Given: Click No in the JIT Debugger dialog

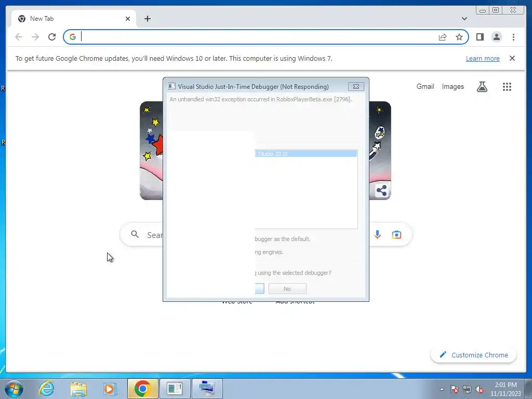Looking at the screenshot, I should pyautogui.click(x=287, y=289).
